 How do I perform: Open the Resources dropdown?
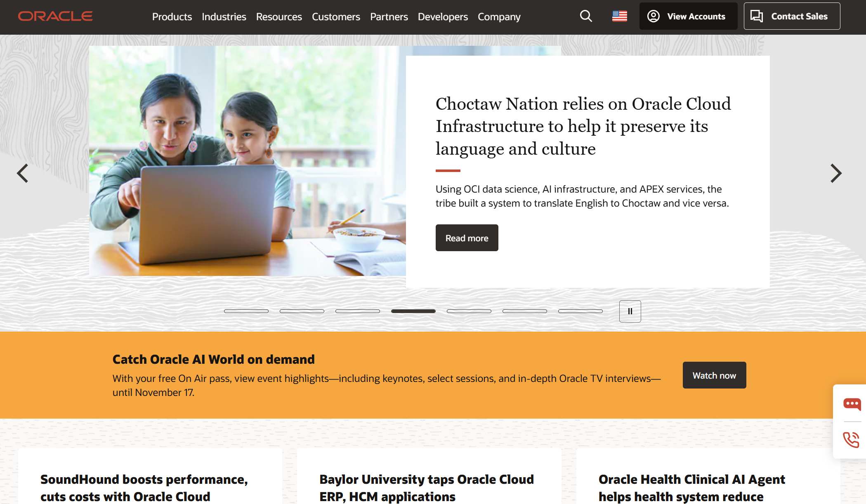tap(279, 16)
